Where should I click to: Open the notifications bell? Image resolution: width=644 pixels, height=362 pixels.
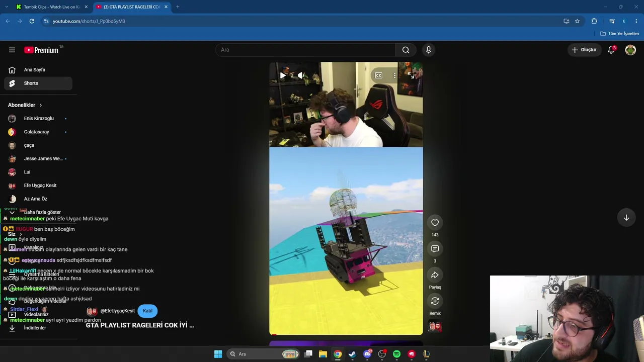click(x=611, y=50)
